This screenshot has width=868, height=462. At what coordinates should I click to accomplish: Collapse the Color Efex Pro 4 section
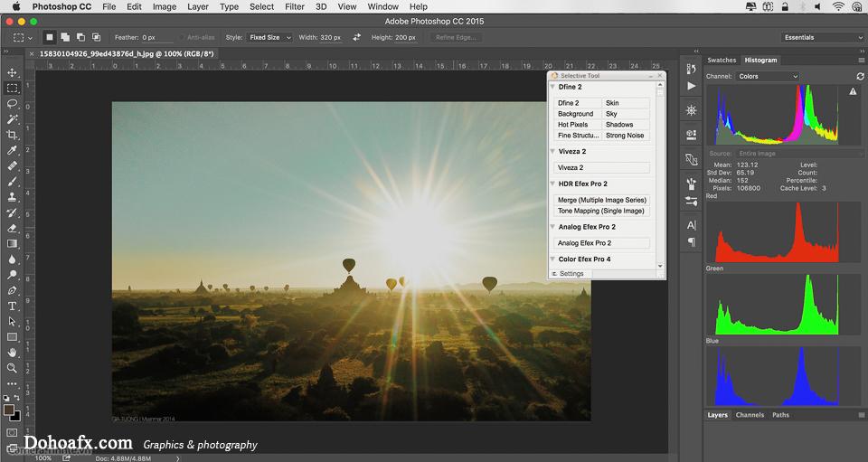tap(552, 259)
